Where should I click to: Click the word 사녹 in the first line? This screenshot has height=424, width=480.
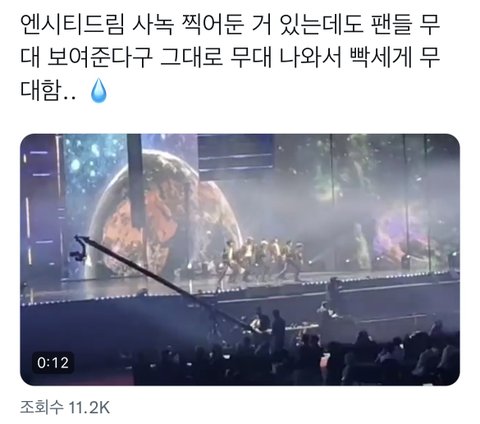tap(153, 25)
